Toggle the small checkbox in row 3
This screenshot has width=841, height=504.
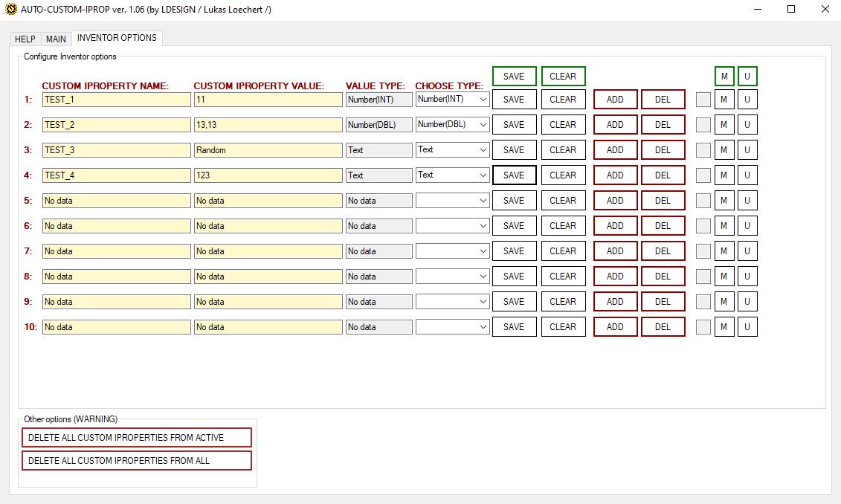click(x=703, y=150)
